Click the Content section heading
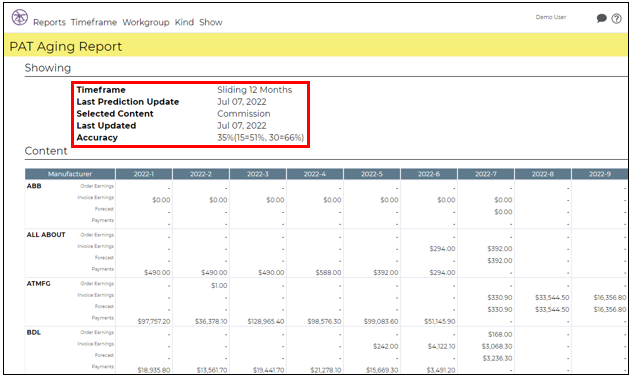The width and height of the screenshot is (632, 377). point(46,151)
